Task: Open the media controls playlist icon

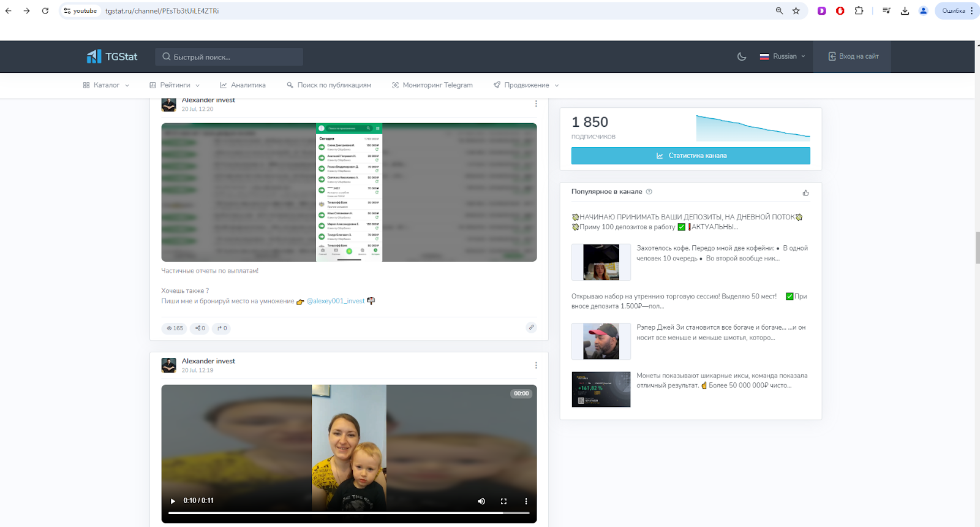Action: tap(886, 10)
